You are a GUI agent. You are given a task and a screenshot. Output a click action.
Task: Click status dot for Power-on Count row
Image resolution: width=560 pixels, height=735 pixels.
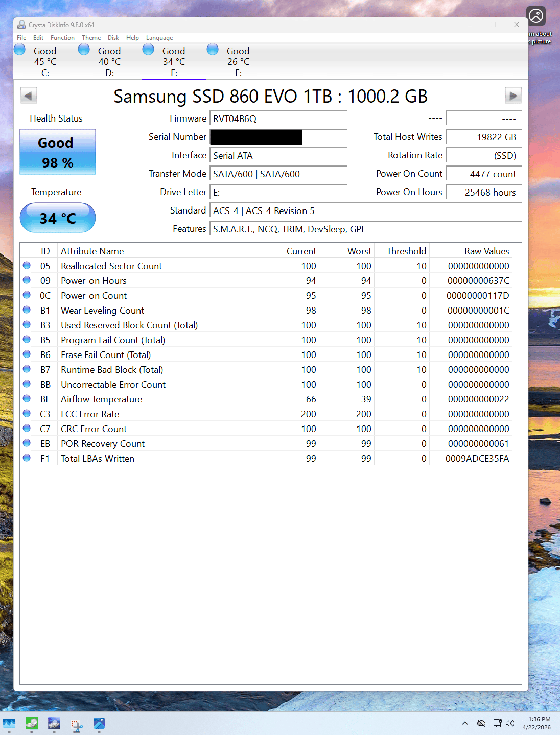(x=27, y=295)
